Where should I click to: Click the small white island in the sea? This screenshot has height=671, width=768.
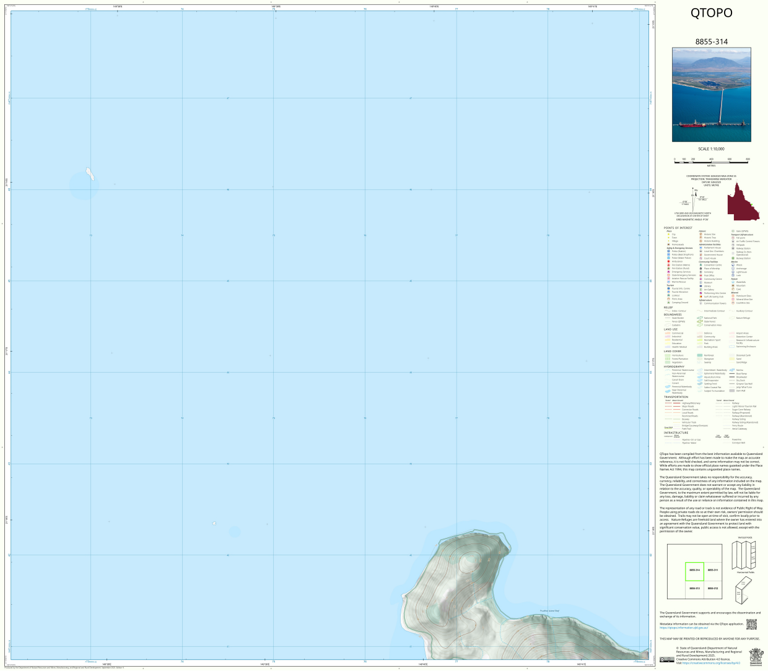click(x=90, y=174)
